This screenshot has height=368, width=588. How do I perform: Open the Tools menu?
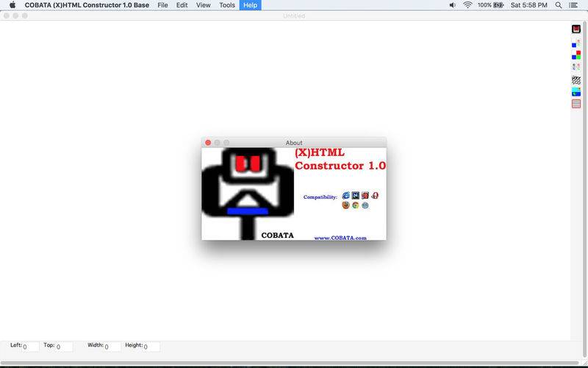[x=227, y=5]
